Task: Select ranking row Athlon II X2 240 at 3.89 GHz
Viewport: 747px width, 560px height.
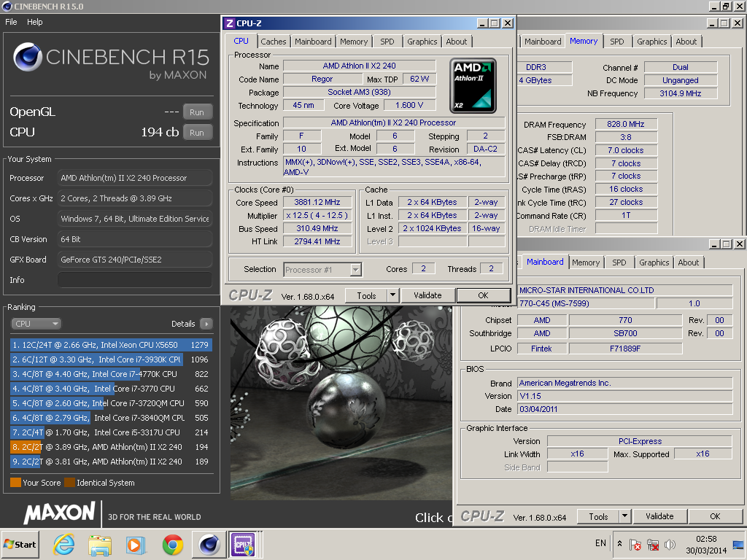Action: point(111,447)
